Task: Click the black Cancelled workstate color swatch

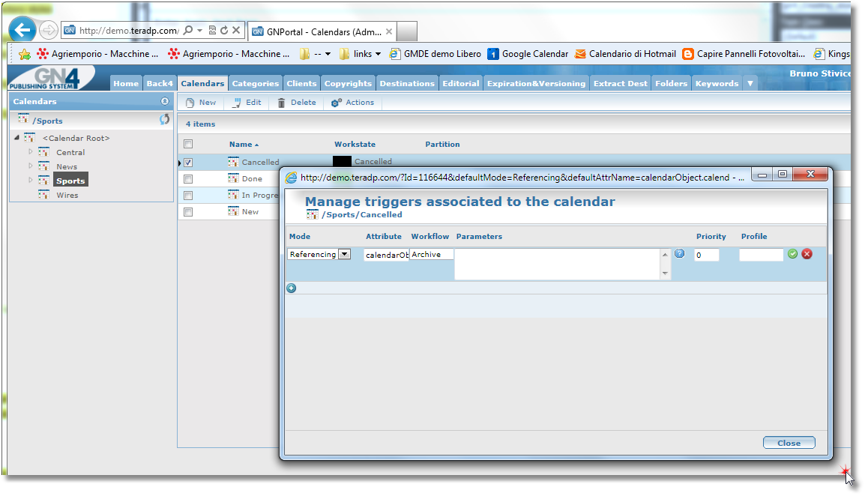Action: click(342, 161)
